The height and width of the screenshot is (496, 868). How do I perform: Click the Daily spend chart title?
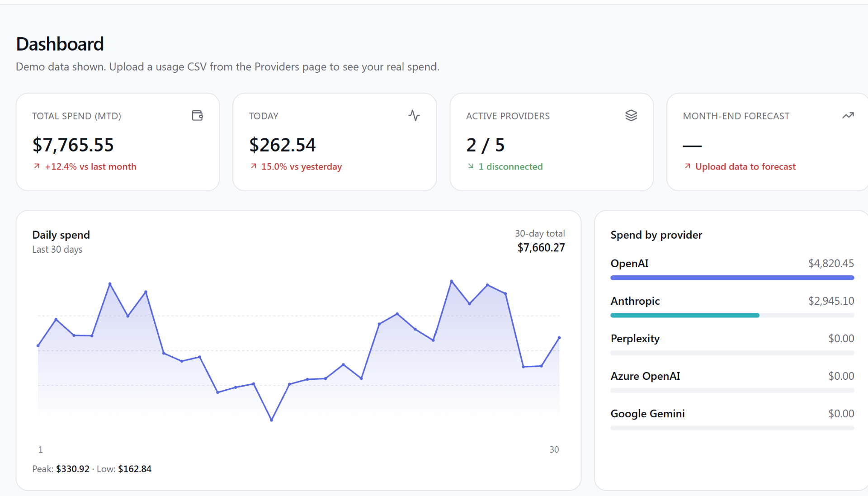pyautogui.click(x=61, y=235)
